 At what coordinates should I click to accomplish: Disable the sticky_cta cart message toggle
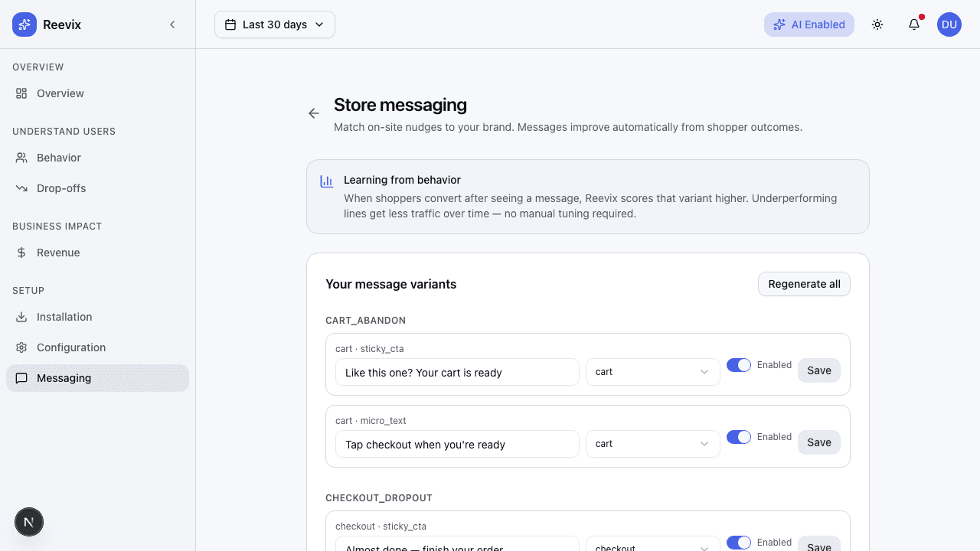[x=739, y=365]
